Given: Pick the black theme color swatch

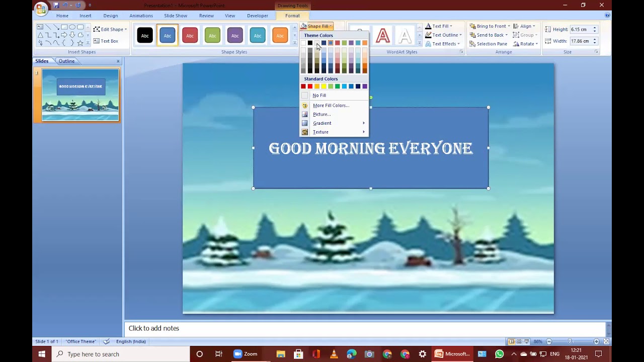Looking at the screenshot, I should pyautogui.click(x=310, y=43).
